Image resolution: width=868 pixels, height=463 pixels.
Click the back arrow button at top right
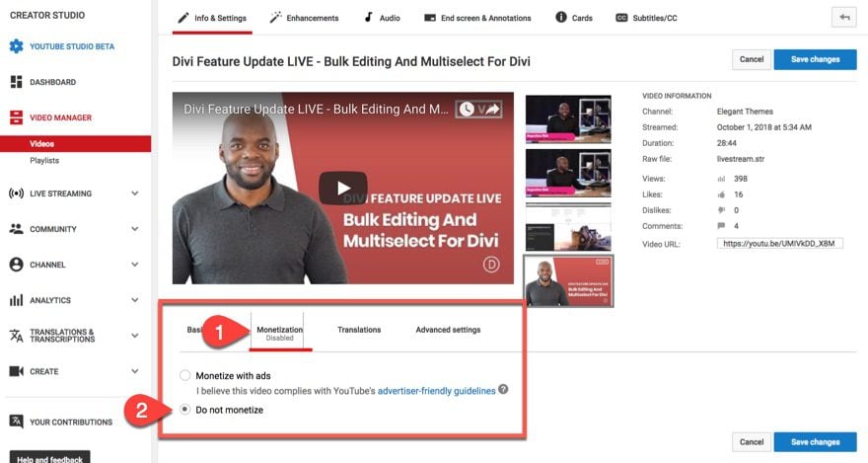point(844,17)
